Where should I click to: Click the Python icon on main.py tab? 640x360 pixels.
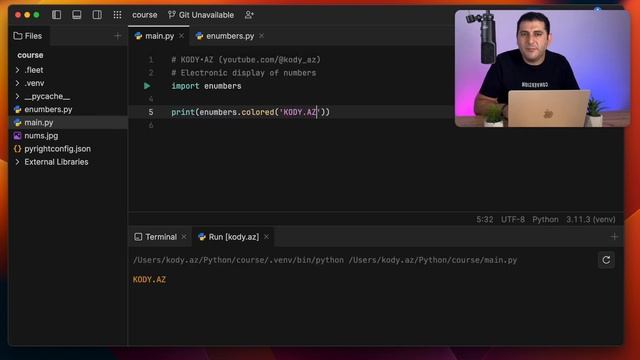(x=138, y=36)
